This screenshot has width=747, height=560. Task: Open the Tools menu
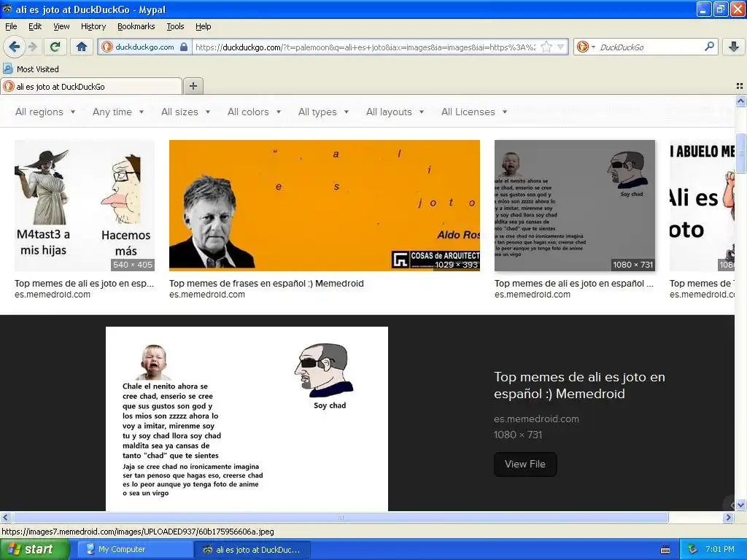click(175, 26)
